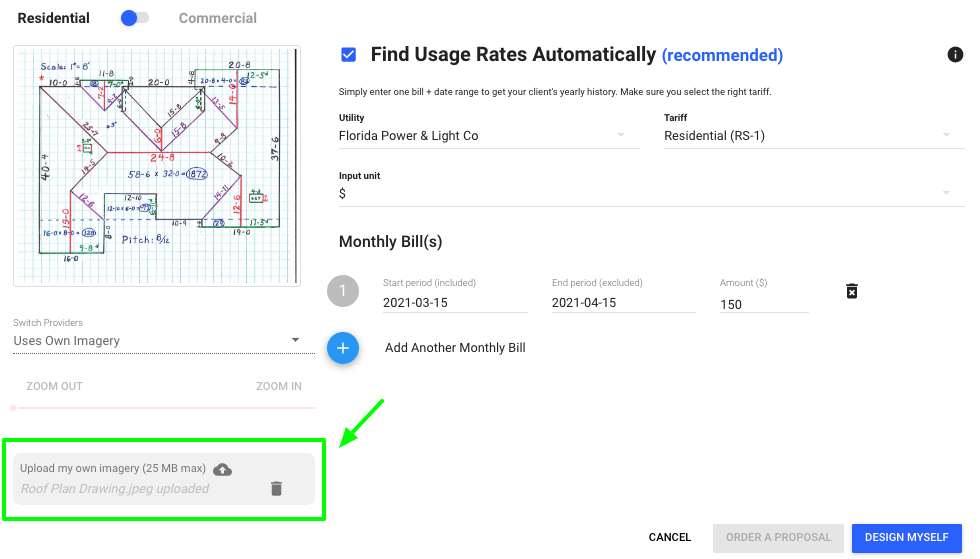Click the zoom slider handle
Screen dimensions: 980x559
(x=13, y=408)
